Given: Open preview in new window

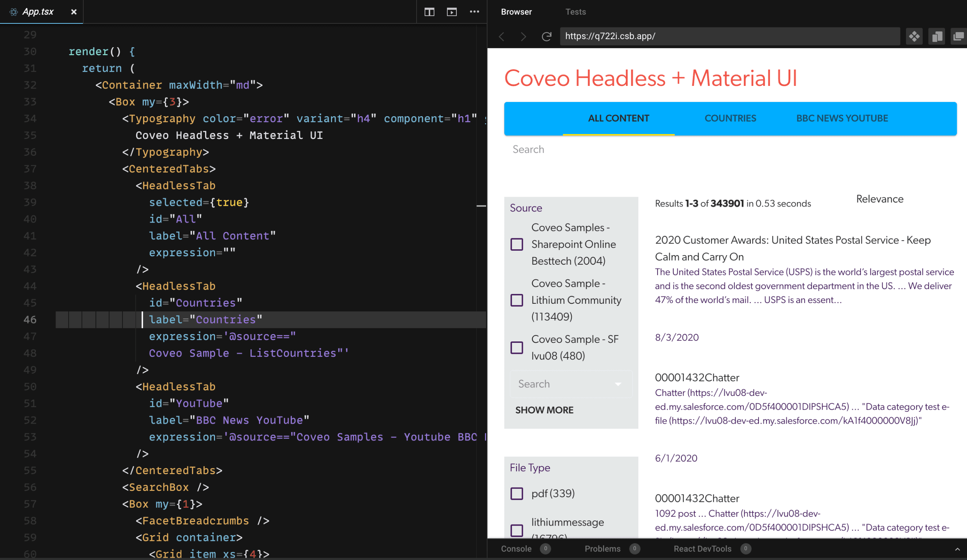Looking at the screenshot, I should pos(959,37).
